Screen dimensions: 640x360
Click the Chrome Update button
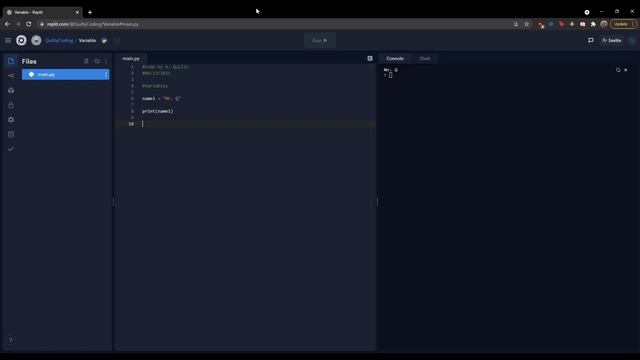(623, 24)
